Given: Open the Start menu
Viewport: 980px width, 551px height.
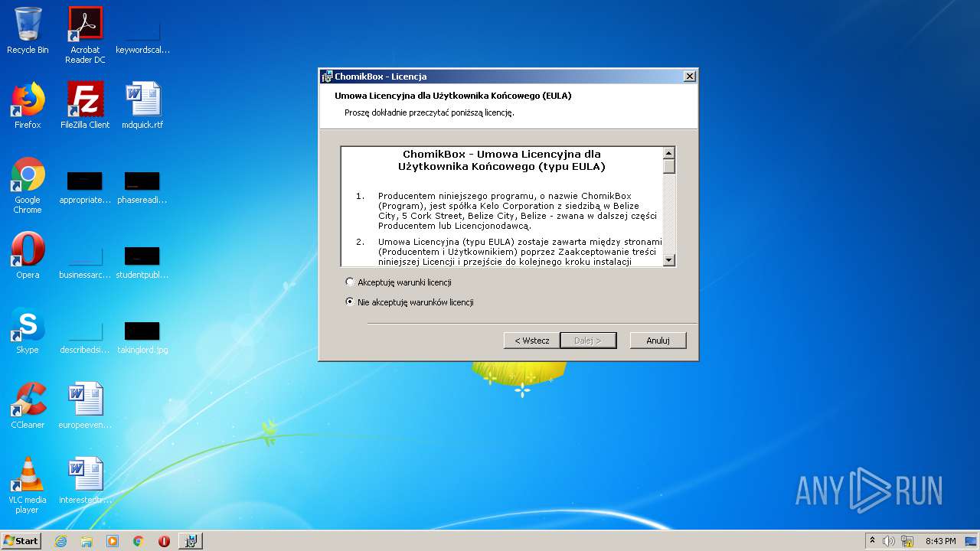Looking at the screenshot, I should [21, 541].
